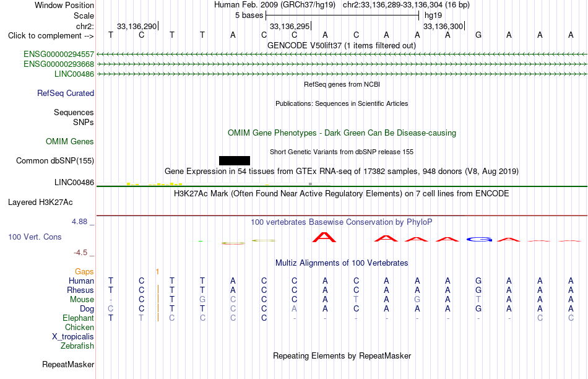Viewport: 588px width, 379px height.
Task: Click the hg19 scale label
Action: [433, 15]
